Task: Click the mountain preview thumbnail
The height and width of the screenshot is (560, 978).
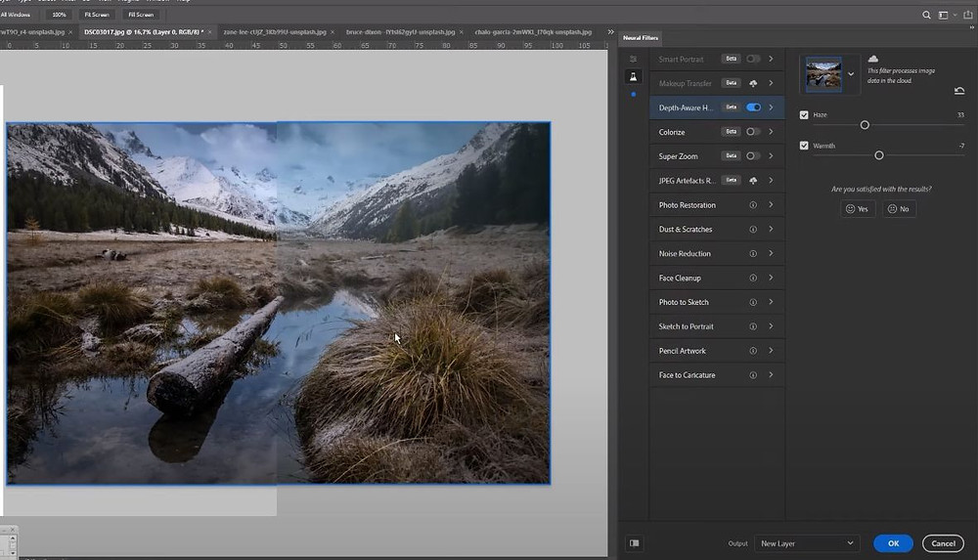Action: 823,74
